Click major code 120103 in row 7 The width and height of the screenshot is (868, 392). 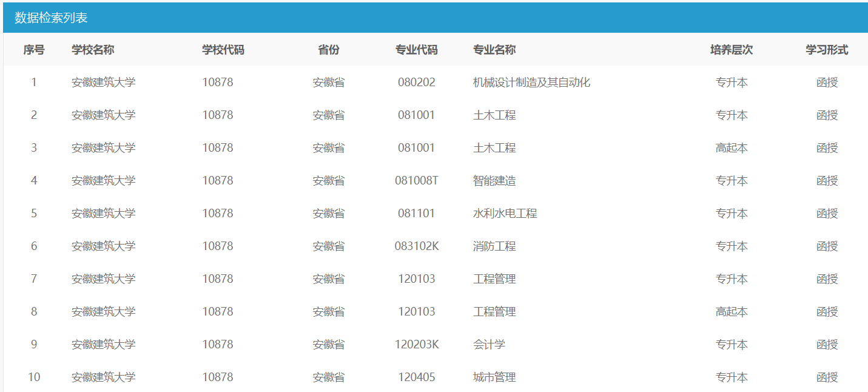(x=417, y=279)
